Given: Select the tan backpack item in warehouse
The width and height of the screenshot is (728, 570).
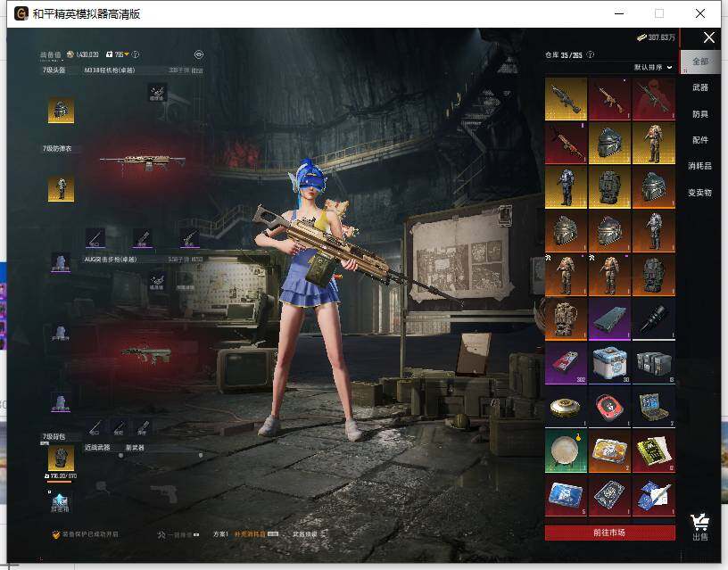Looking at the screenshot, I should pyautogui.click(x=566, y=318).
